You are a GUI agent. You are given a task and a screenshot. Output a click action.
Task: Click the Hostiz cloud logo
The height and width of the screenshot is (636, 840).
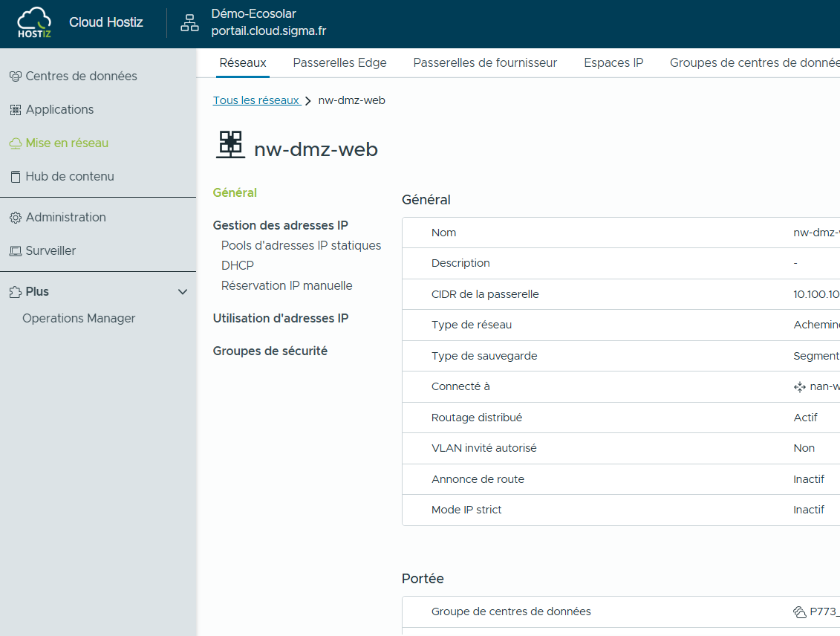pyautogui.click(x=34, y=22)
